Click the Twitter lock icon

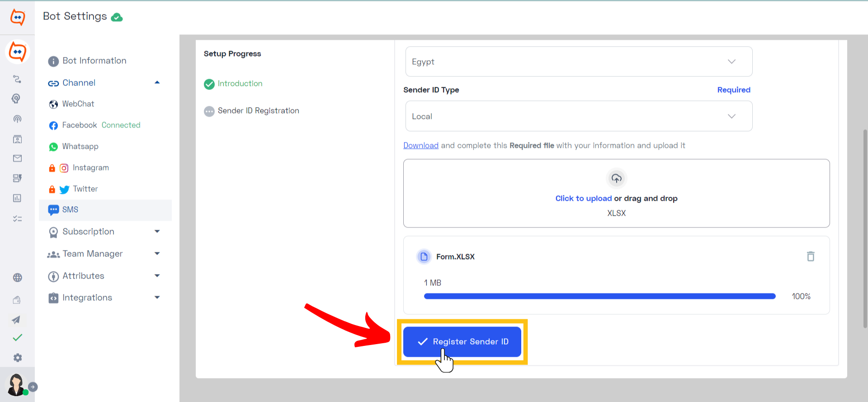coord(52,189)
